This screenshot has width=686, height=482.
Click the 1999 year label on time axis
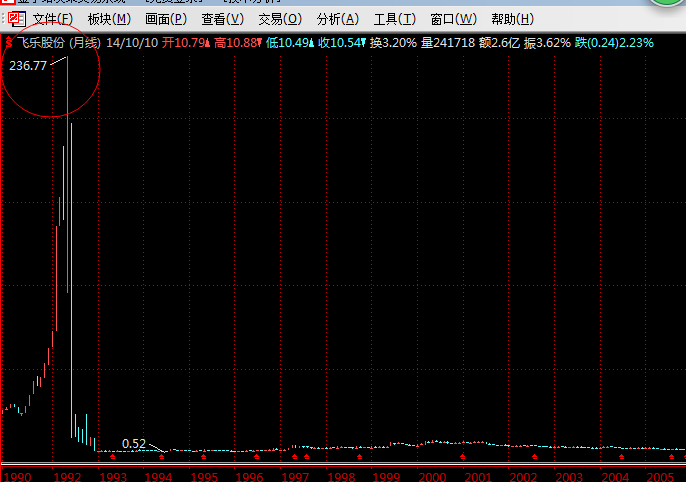tap(387, 476)
